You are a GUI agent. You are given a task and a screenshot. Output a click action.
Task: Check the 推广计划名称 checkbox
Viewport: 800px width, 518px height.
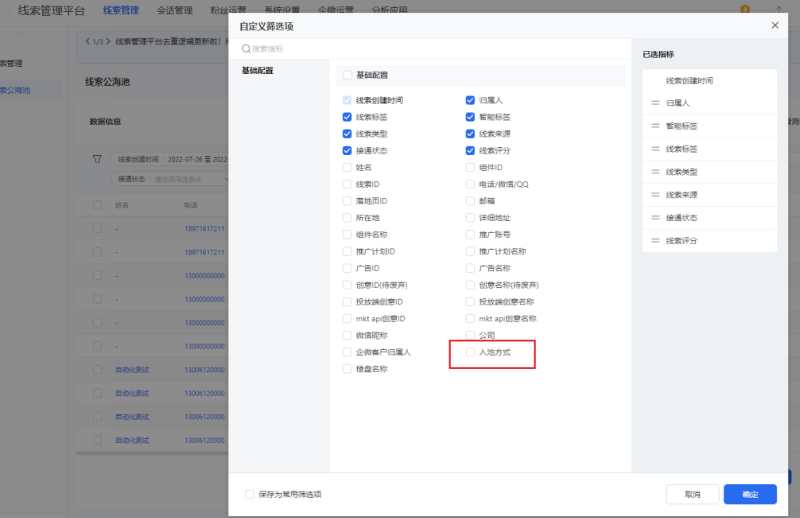pos(470,252)
